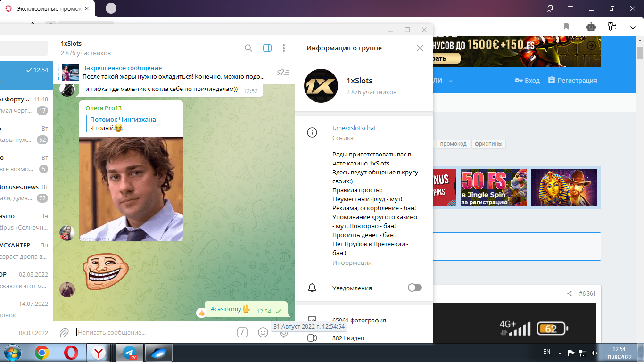Open the browser robot assistant icon

click(x=591, y=26)
